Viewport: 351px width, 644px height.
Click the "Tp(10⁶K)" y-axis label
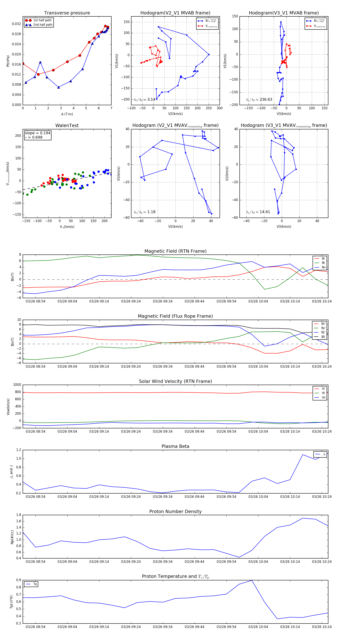11,602
